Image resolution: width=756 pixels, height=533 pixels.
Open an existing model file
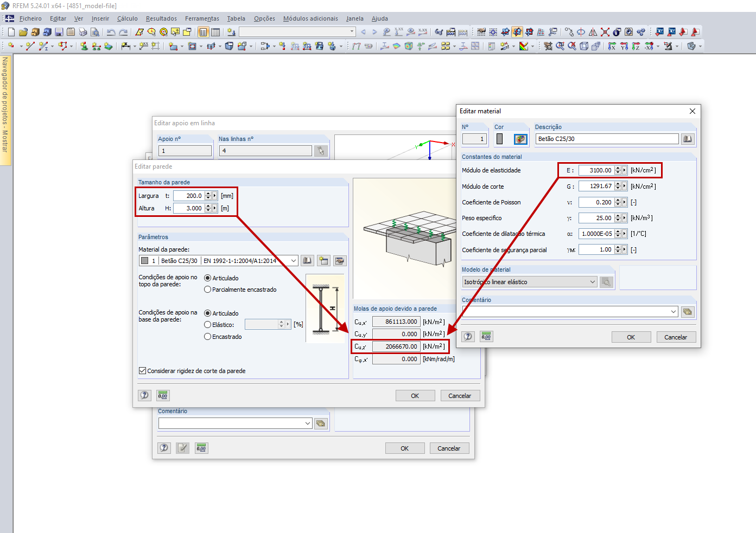(x=23, y=32)
